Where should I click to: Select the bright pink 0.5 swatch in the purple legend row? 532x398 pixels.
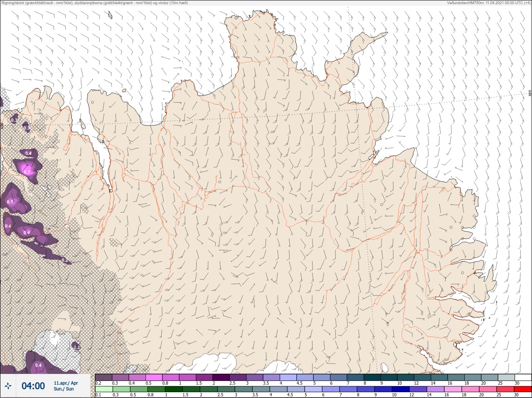click(x=154, y=377)
